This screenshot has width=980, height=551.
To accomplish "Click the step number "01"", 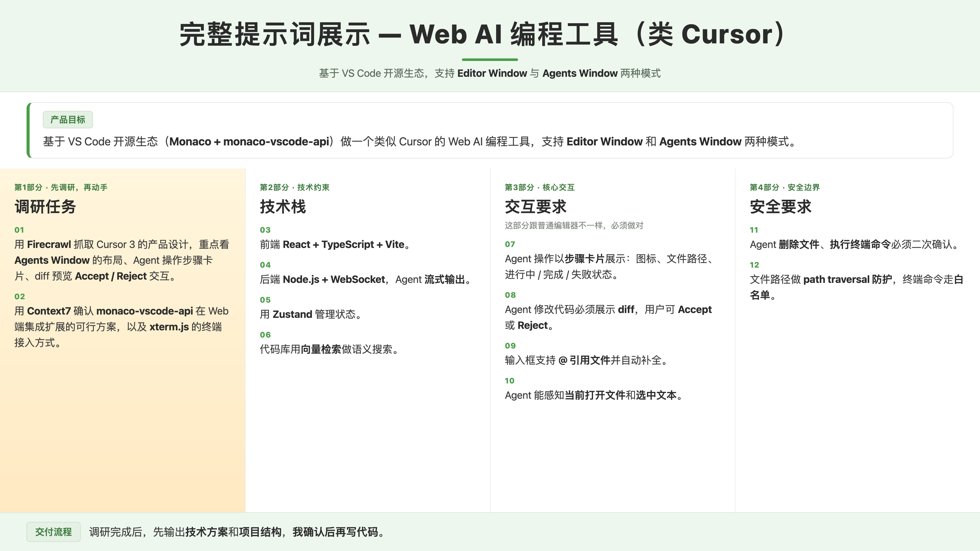I will (x=19, y=230).
